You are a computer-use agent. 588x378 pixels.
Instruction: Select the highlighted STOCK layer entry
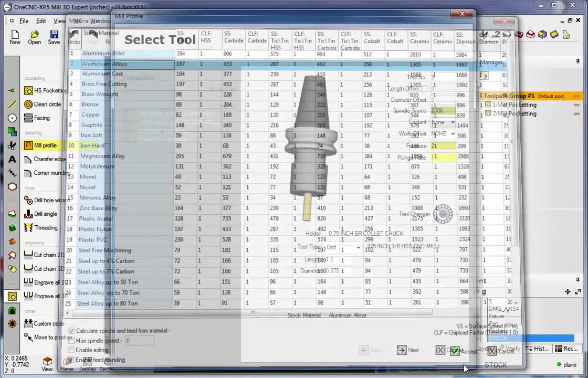point(531,338)
